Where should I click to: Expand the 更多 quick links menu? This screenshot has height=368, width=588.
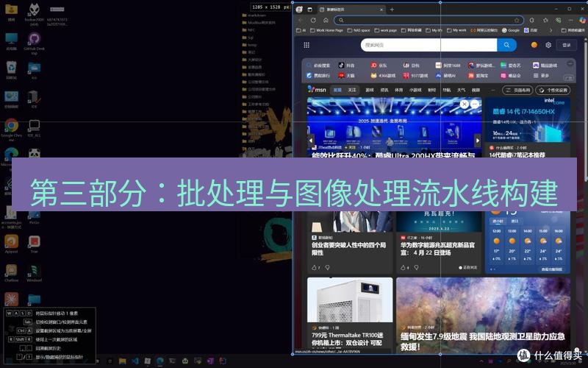pos(541,76)
